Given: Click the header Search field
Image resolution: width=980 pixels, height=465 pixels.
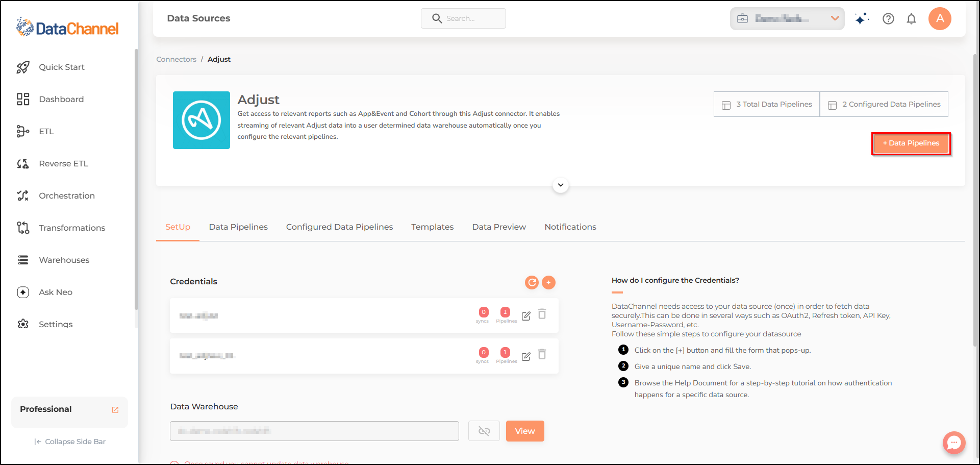Looking at the screenshot, I should (463, 18).
